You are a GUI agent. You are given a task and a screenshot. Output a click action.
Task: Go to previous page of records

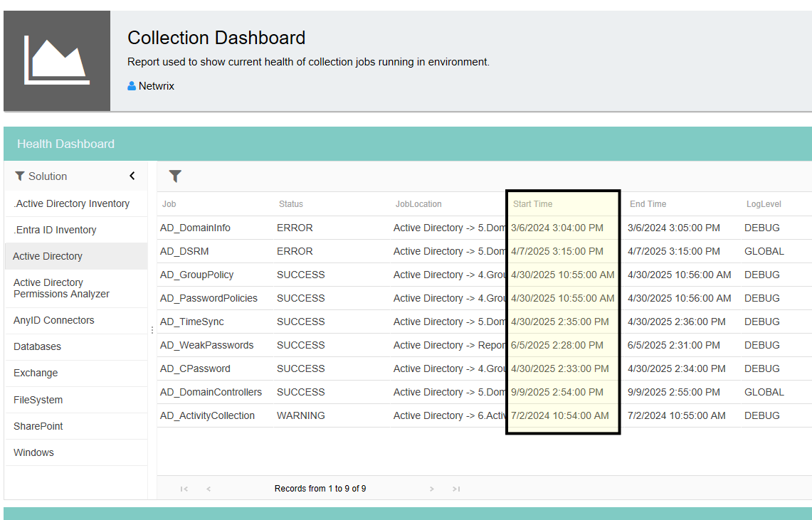(209, 489)
